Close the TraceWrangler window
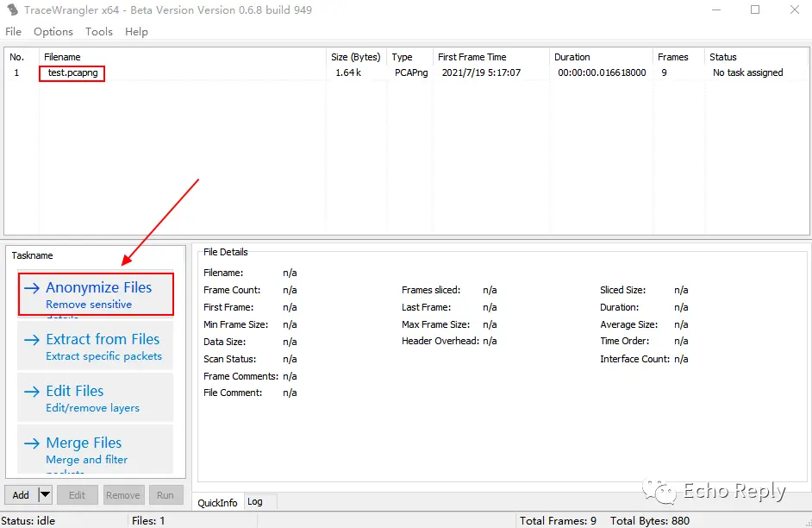Viewport: 812px width, 528px height. (x=795, y=9)
